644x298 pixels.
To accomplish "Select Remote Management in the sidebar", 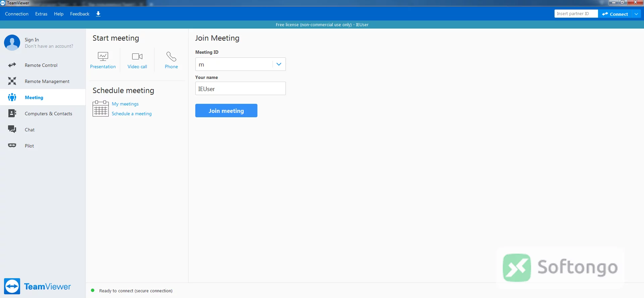I will [43, 81].
